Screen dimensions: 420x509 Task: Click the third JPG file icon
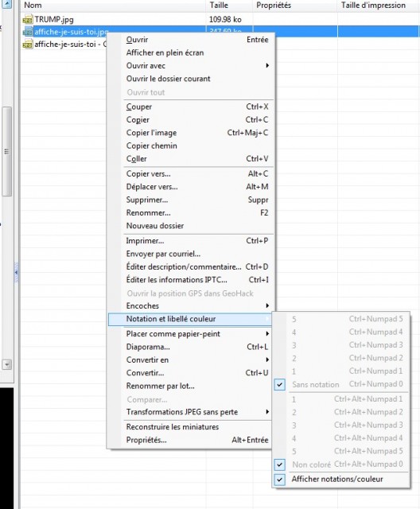[x=28, y=45]
